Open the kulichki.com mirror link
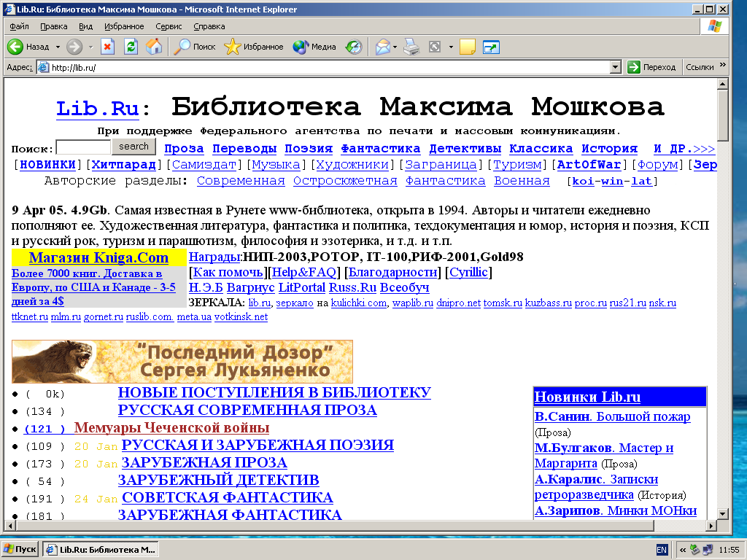Screen dimensions: 747x560 (359, 303)
